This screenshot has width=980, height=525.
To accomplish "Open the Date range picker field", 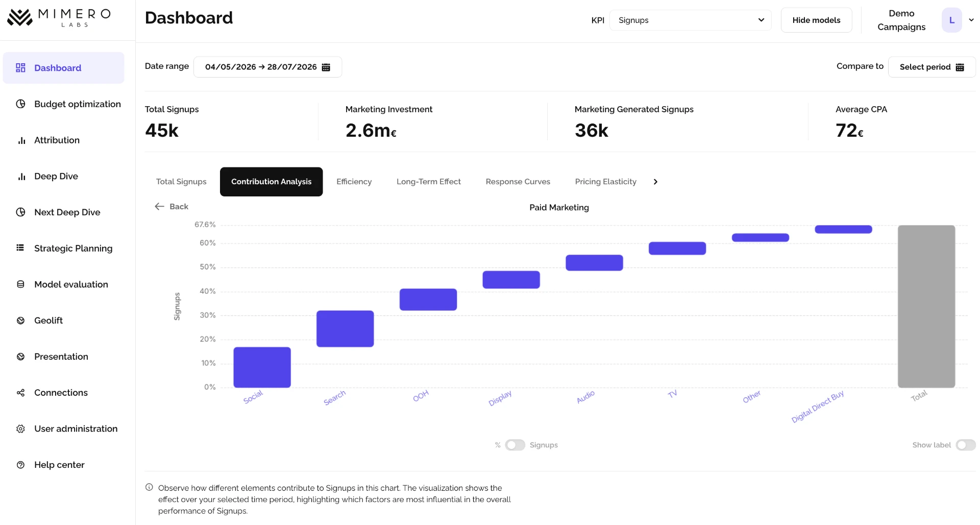I will (x=267, y=67).
